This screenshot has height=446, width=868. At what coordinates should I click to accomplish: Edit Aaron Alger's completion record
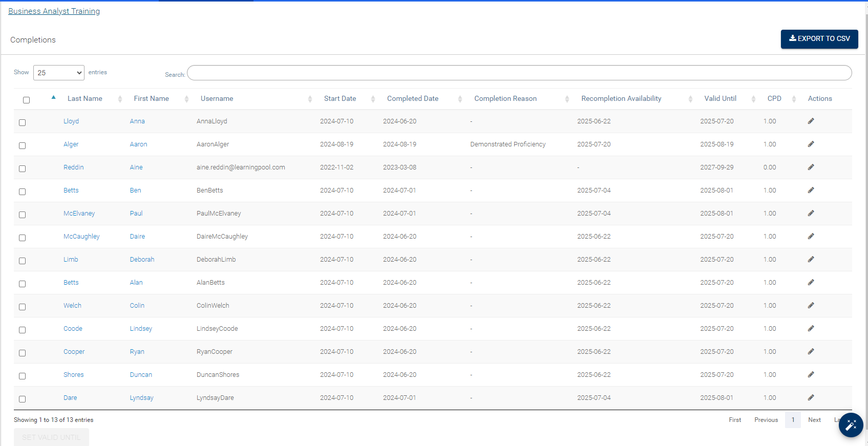pyautogui.click(x=811, y=144)
